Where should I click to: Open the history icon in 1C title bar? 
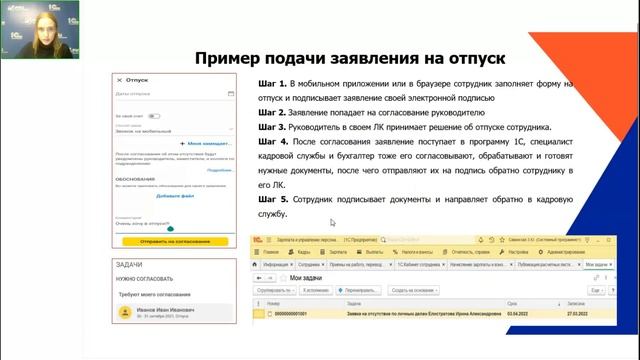tap(491, 240)
